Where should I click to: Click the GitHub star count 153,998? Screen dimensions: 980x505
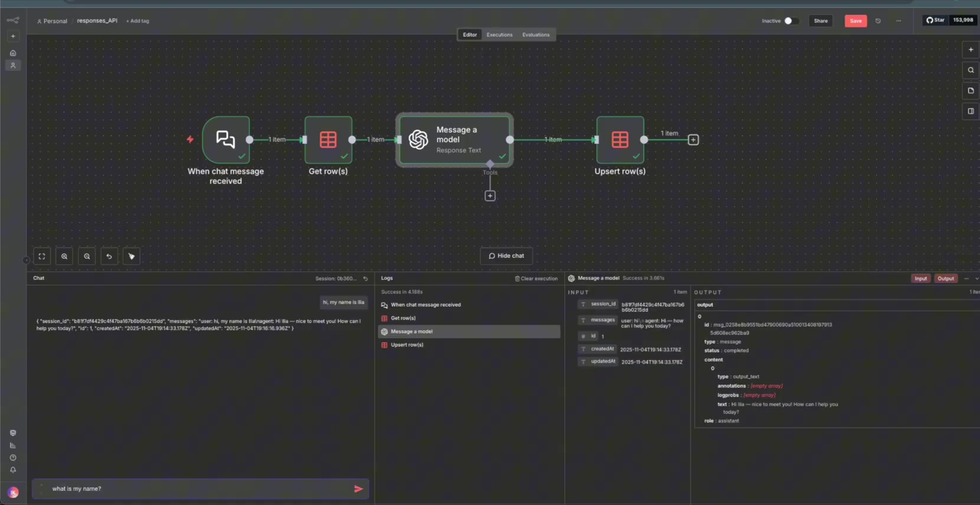963,20
